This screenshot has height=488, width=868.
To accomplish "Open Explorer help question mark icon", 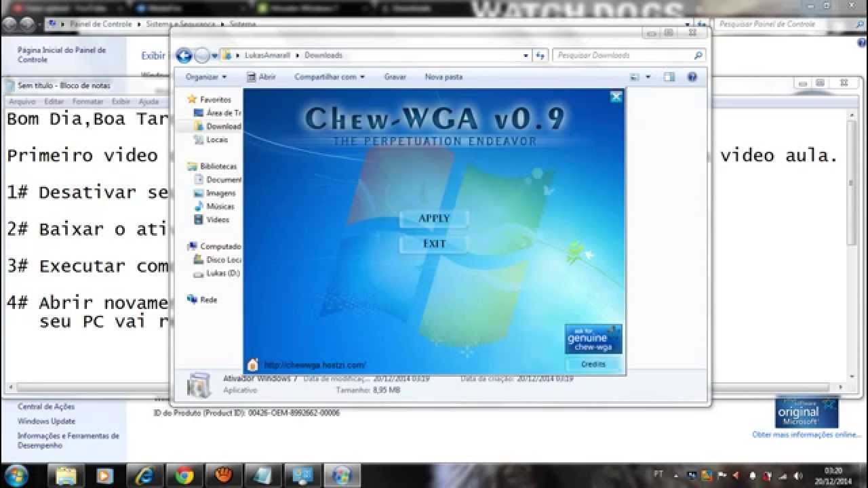I will 692,77.
